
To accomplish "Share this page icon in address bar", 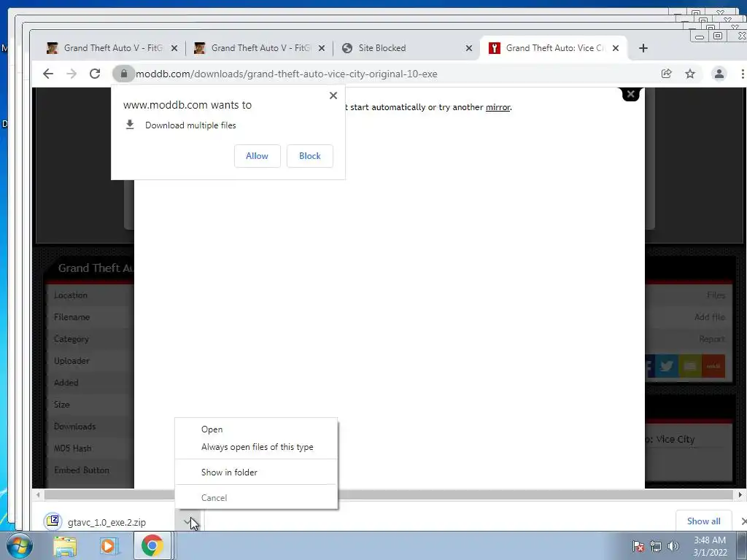I will tap(667, 74).
